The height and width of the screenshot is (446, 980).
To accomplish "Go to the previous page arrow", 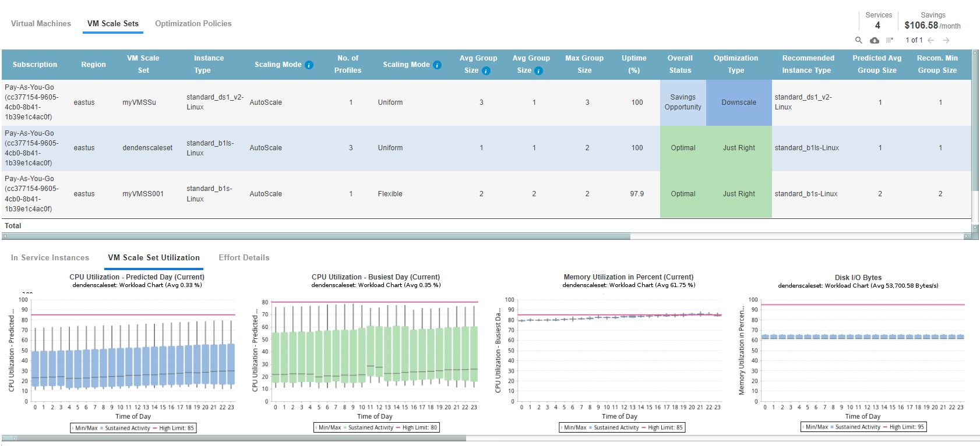I will coord(931,40).
